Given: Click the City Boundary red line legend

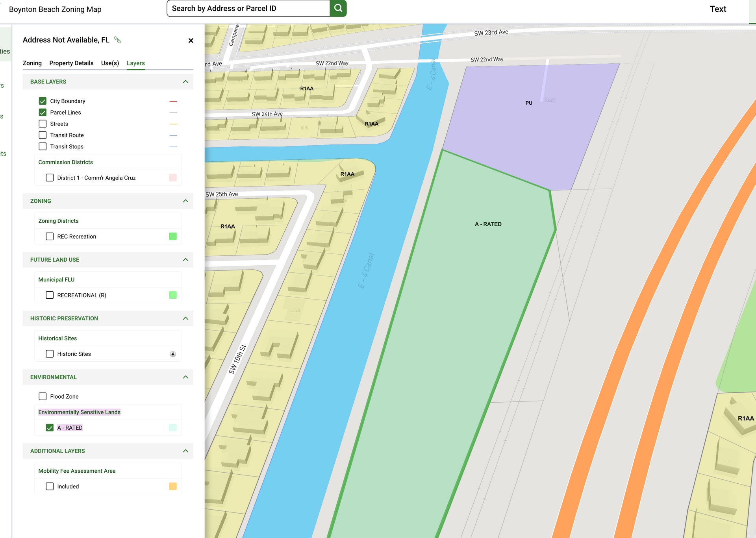Looking at the screenshot, I should pos(173,102).
